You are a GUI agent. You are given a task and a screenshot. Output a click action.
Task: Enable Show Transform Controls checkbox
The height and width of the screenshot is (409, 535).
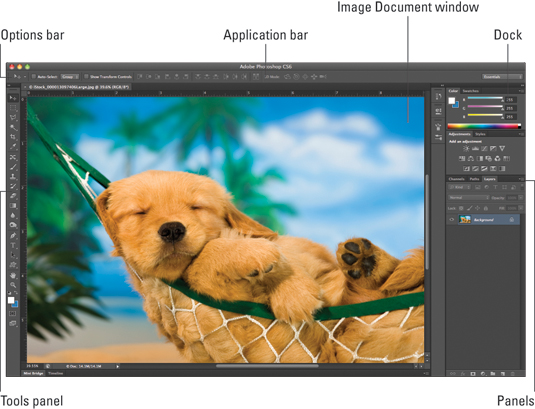(86, 76)
